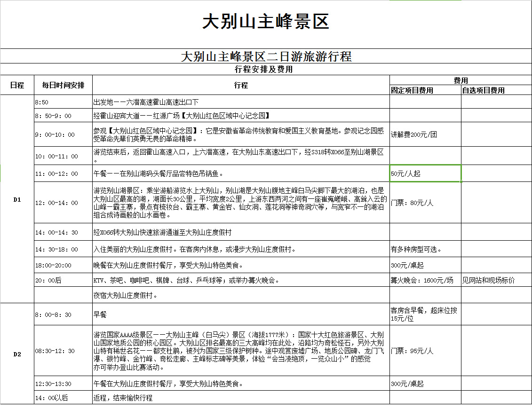532x409 pixels.
Task: Select the time cell 8: 50-9: 00
Action: pos(63,116)
